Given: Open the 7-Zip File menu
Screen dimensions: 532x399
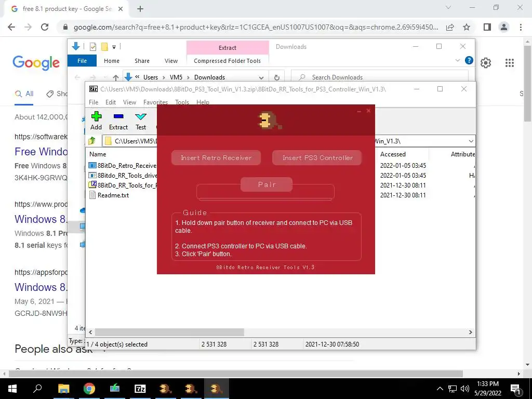Looking at the screenshot, I should click(94, 102).
